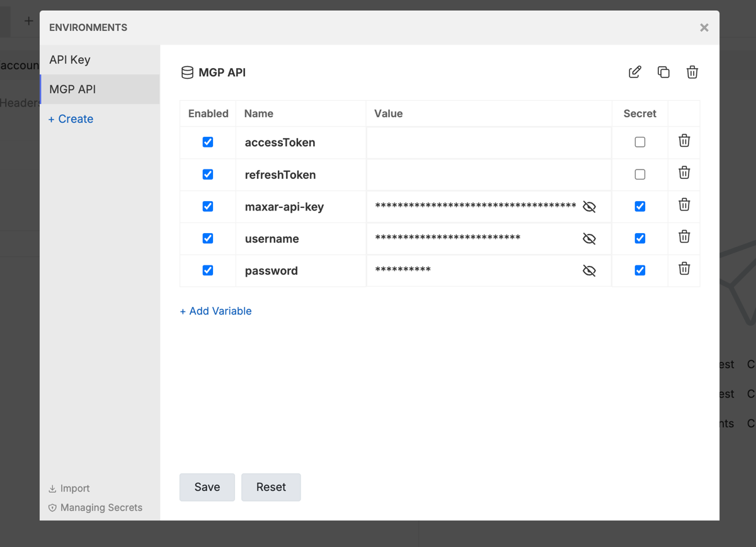Image resolution: width=756 pixels, height=547 pixels.
Task: Create a new environment
Action: (x=71, y=119)
